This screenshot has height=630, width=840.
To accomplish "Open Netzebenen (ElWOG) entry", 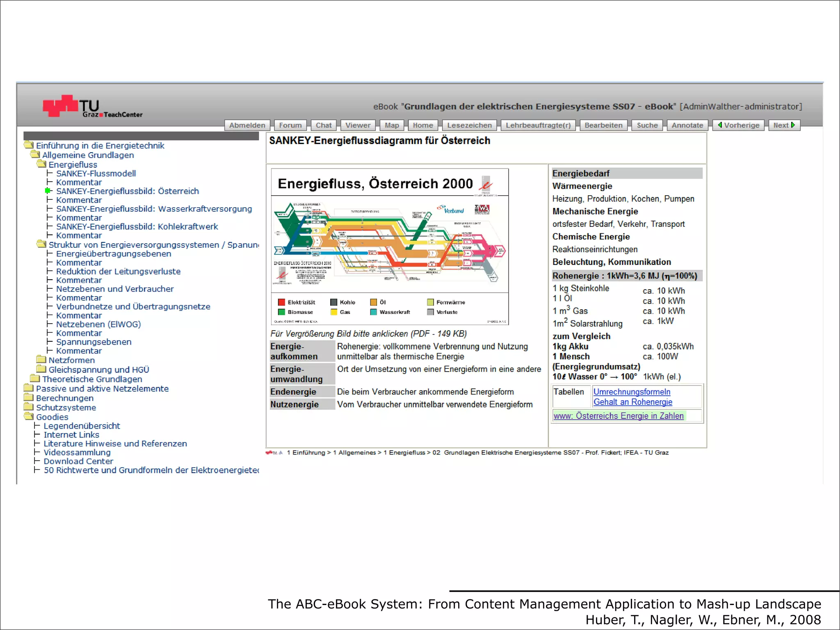I will point(98,324).
